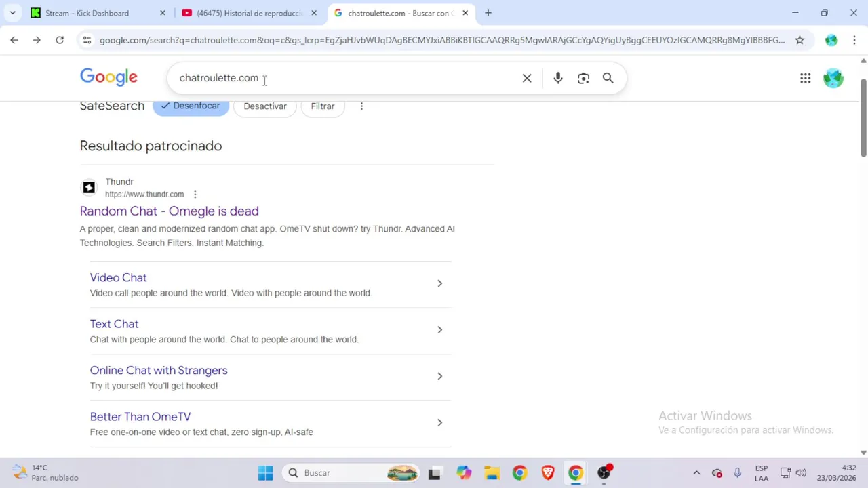The image size is (868, 488).
Task: Open OBS Studio from taskbar
Action: coord(604,473)
